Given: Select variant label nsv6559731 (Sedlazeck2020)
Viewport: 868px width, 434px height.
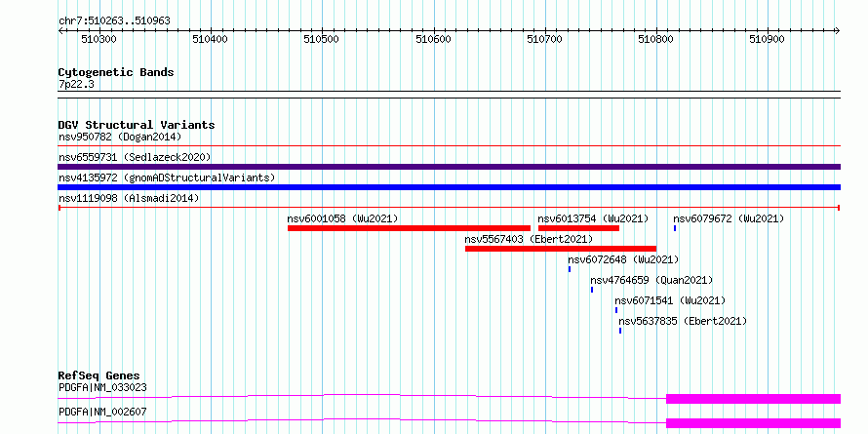Looking at the screenshot, I should tap(135, 157).
